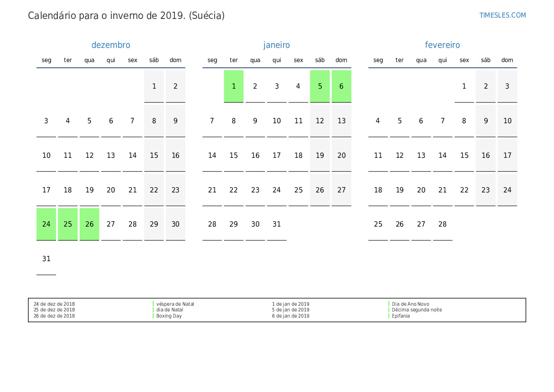This screenshot has height=392, width=554.
Task: Select December 26 Boxing Day cell
Action: pos(90,224)
